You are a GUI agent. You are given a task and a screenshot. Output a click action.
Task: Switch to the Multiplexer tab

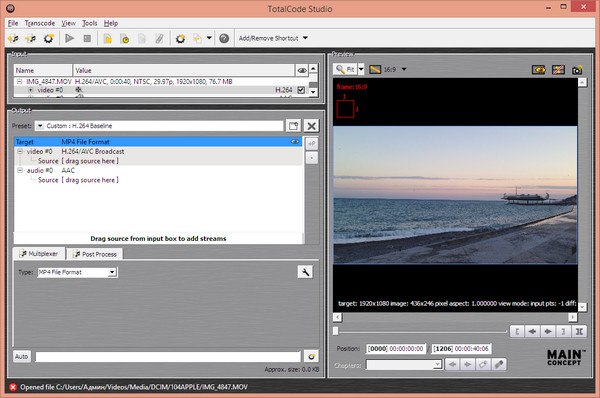pos(39,254)
